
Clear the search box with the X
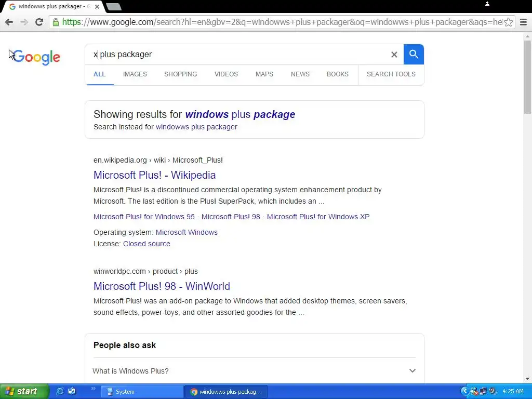tap(394, 54)
